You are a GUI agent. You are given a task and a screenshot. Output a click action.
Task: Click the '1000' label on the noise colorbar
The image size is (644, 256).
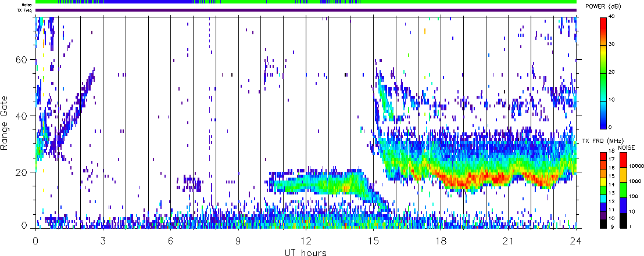click(634, 182)
